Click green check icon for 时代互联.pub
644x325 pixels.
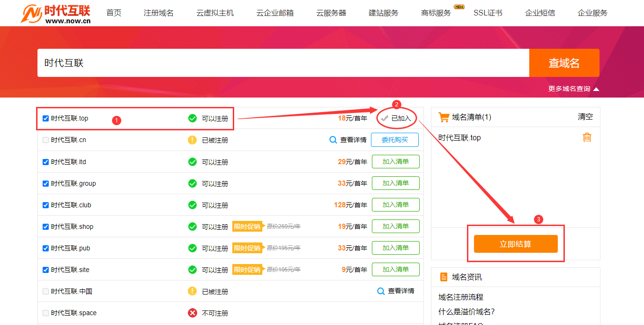tap(192, 248)
